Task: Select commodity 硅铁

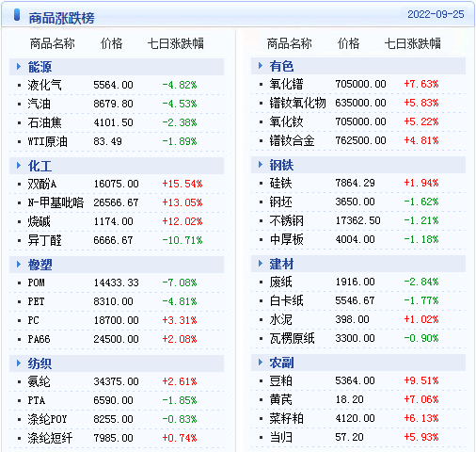Action: (x=280, y=183)
